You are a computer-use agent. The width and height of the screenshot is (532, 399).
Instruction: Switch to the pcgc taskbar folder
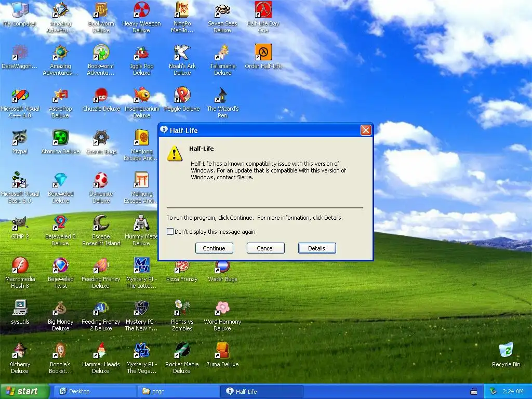(179, 391)
